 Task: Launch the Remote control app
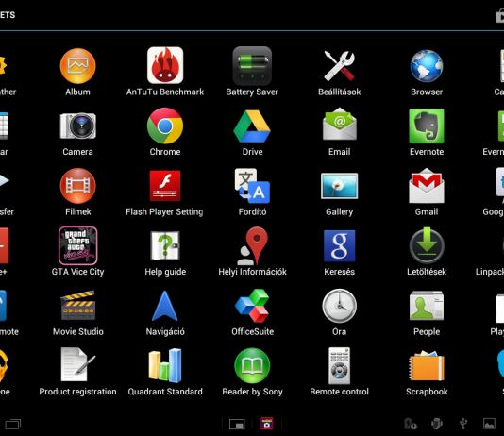coord(340,365)
